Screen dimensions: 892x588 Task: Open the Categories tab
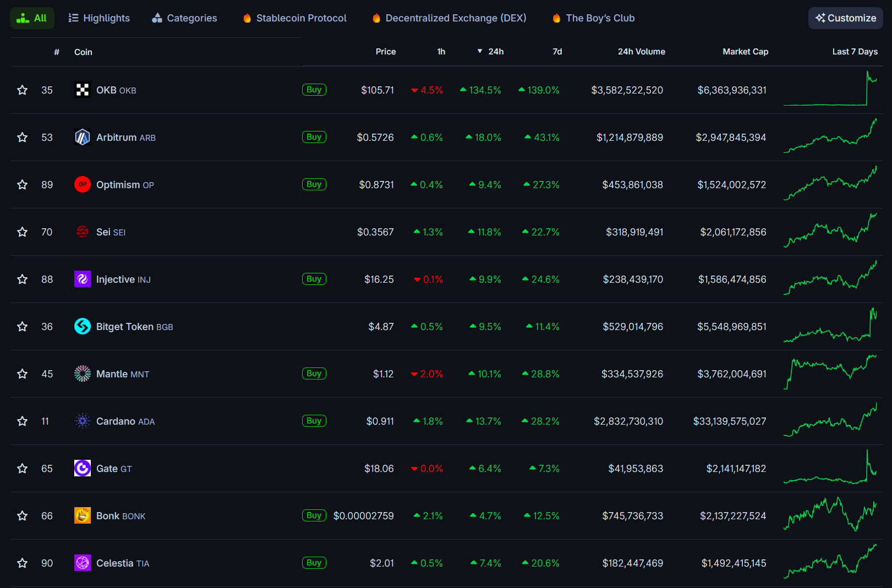click(184, 18)
